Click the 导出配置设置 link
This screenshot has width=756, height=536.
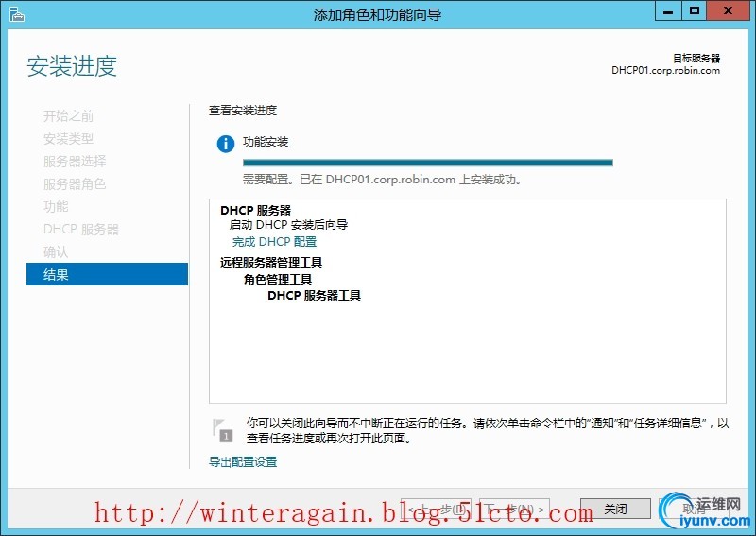coord(243,461)
